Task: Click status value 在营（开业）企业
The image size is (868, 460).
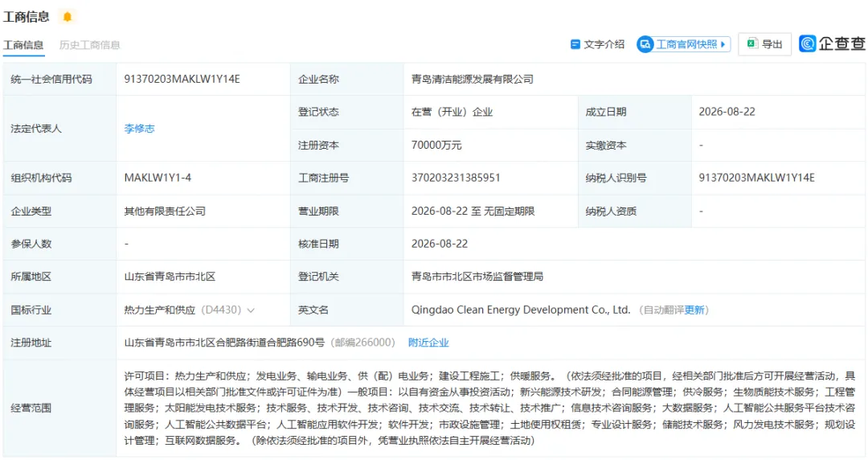Action: [452, 112]
